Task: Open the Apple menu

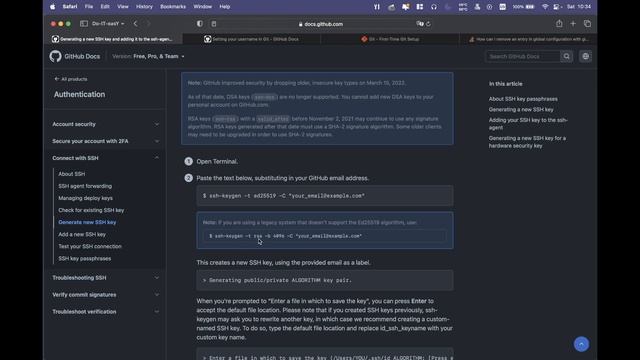Action: pos(53,7)
